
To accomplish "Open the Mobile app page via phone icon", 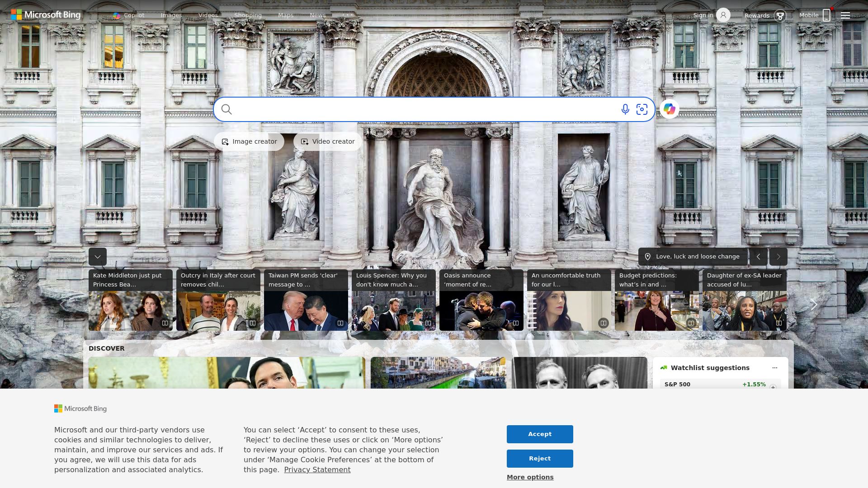I will (827, 15).
